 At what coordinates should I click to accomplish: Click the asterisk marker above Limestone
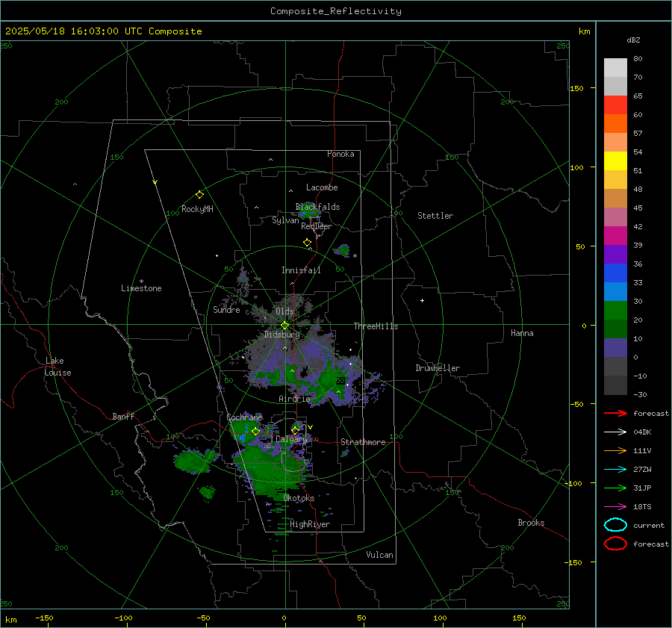tap(141, 282)
